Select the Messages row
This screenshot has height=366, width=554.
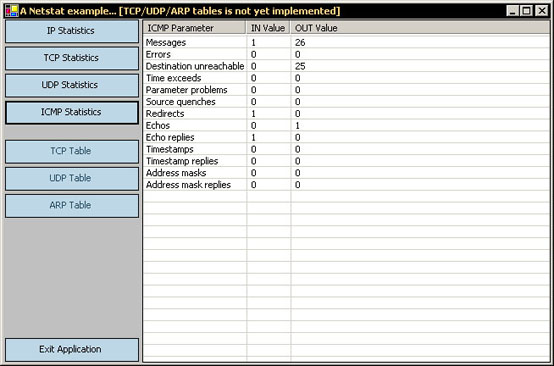tap(346, 42)
